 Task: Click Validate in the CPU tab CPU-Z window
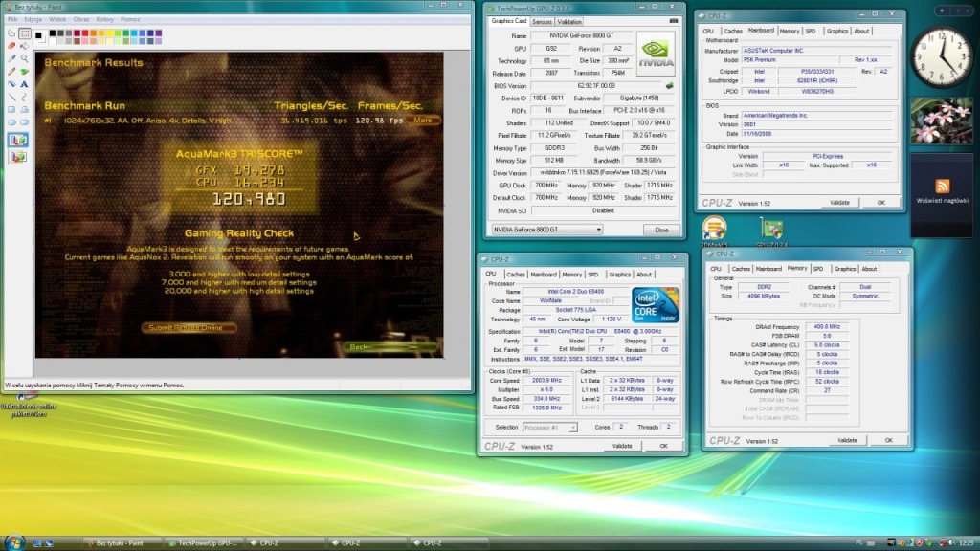[x=622, y=446]
